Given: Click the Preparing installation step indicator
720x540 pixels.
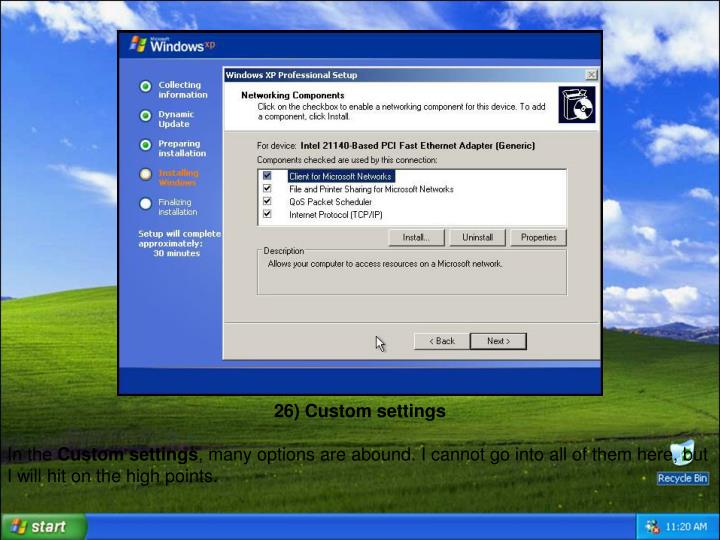Looking at the screenshot, I should click(146, 145).
